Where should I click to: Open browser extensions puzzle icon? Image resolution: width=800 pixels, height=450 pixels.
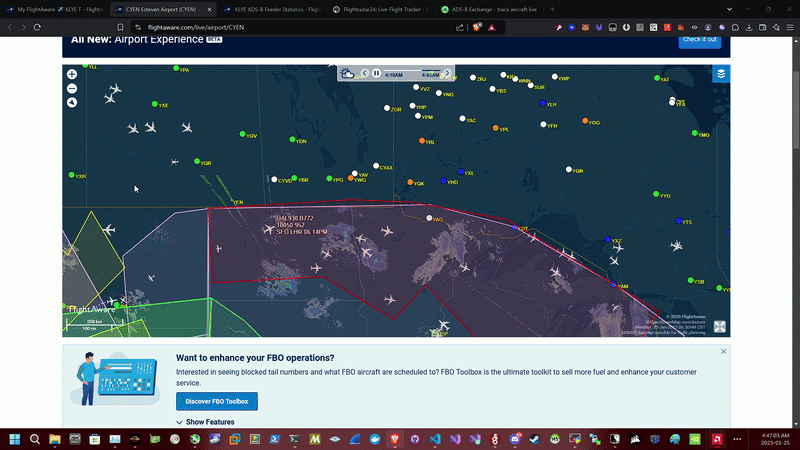(735, 28)
